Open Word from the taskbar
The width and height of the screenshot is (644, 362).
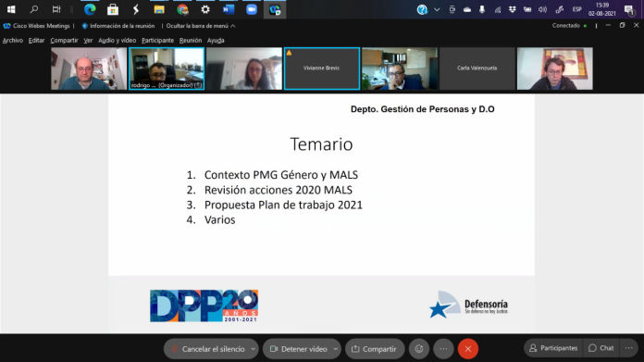click(229, 9)
